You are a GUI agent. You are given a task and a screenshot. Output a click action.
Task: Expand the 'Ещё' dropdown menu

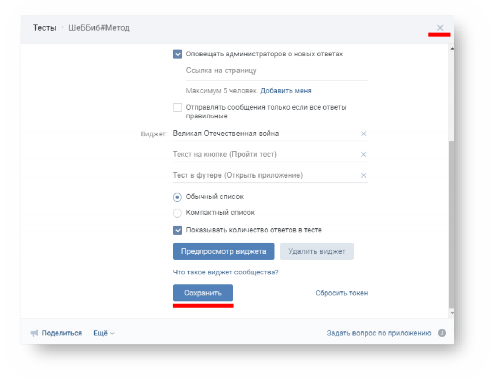pyautogui.click(x=104, y=333)
